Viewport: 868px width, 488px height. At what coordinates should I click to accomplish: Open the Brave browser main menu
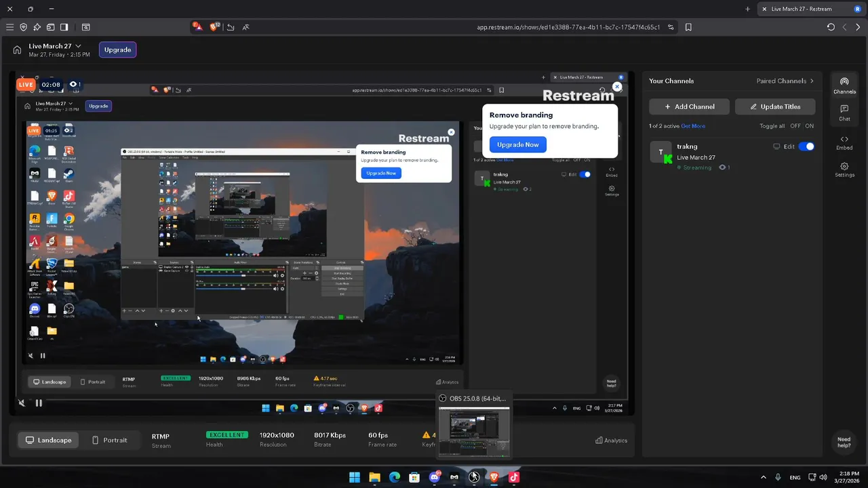[x=9, y=27]
